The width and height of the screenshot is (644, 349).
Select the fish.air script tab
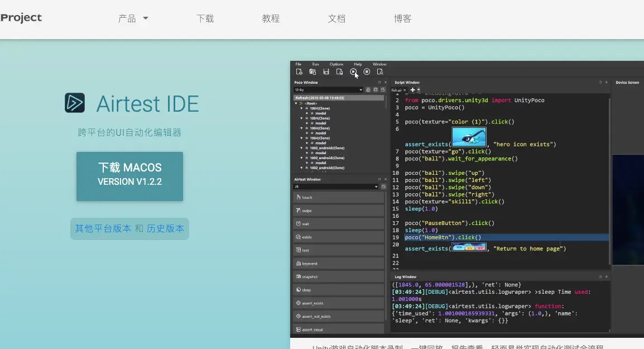(x=397, y=90)
